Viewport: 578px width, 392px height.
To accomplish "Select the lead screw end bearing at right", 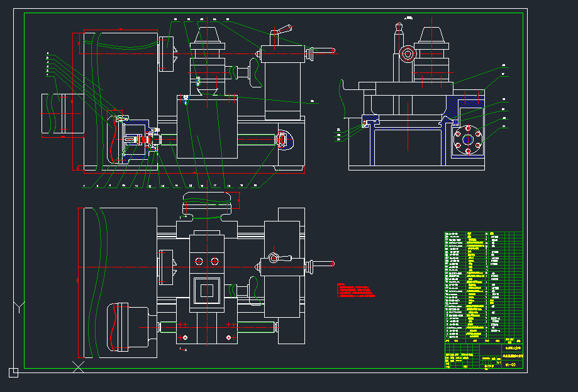I will pos(284,140).
